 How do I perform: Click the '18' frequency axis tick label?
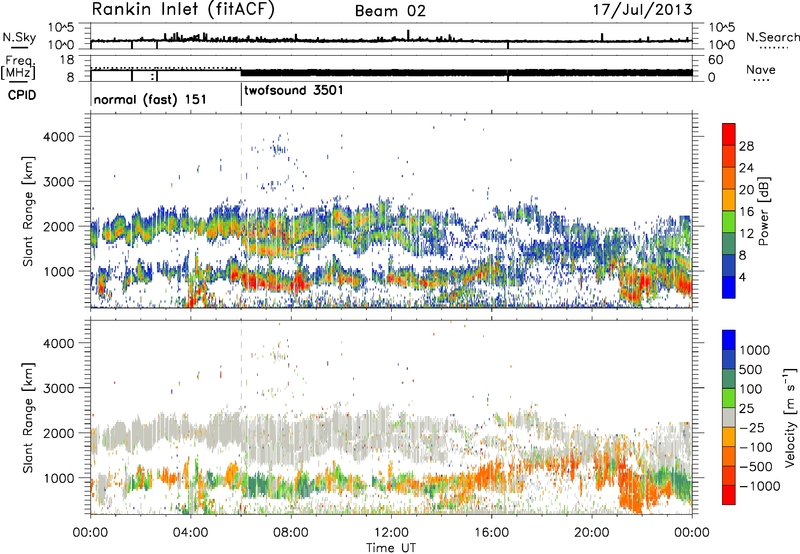[x=67, y=60]
